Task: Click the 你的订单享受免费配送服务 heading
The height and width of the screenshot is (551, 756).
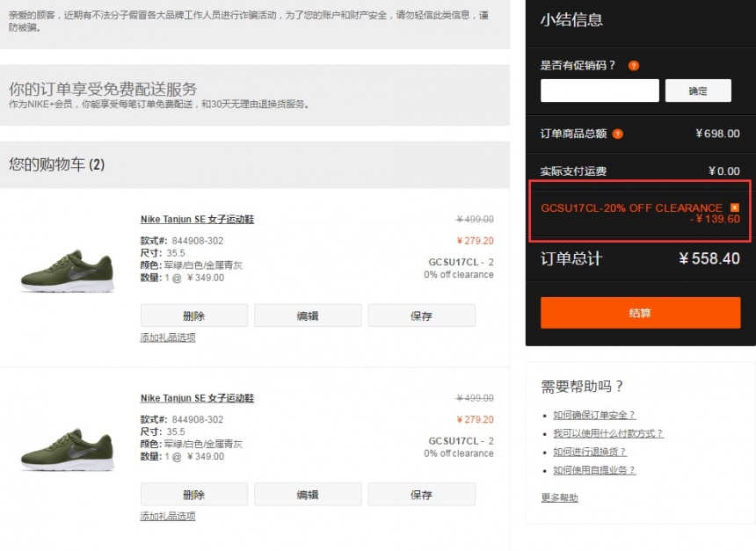Action: (x=103, y=89)
